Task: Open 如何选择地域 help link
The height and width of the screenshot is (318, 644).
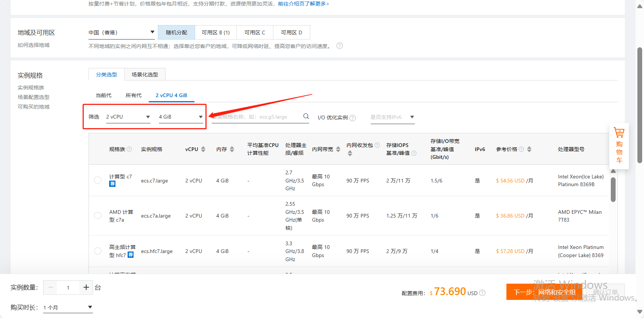Action: [34, 45]
